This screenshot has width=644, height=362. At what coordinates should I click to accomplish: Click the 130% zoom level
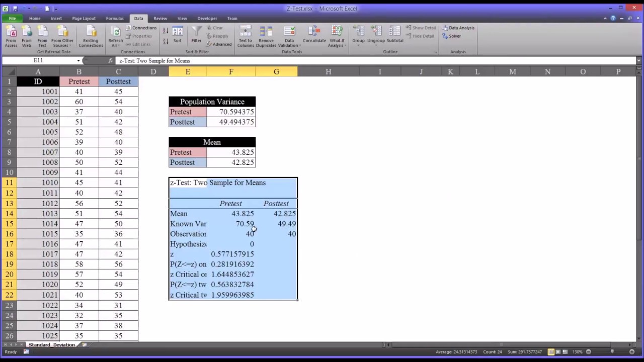577,352
